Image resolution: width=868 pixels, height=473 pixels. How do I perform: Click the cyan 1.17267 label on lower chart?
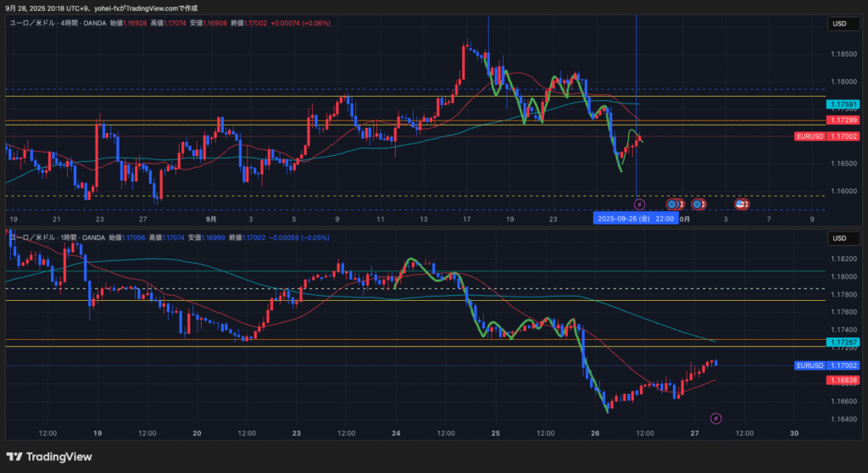point(843,342)
